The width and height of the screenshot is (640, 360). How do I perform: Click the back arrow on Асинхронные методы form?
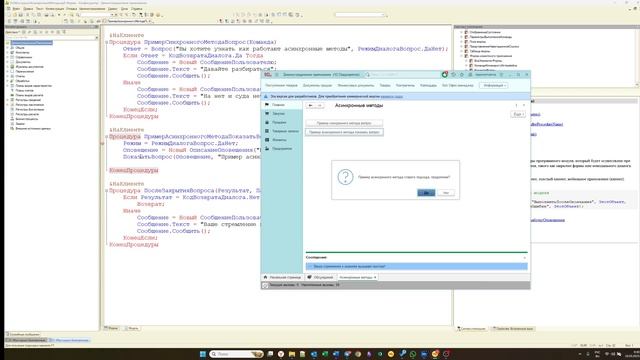pyautogui.click(x=311, y=106)
